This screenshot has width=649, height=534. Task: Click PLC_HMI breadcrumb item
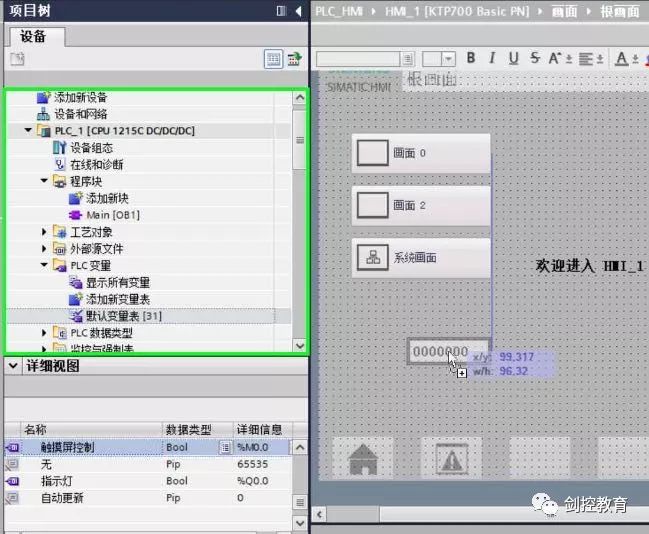339,11
